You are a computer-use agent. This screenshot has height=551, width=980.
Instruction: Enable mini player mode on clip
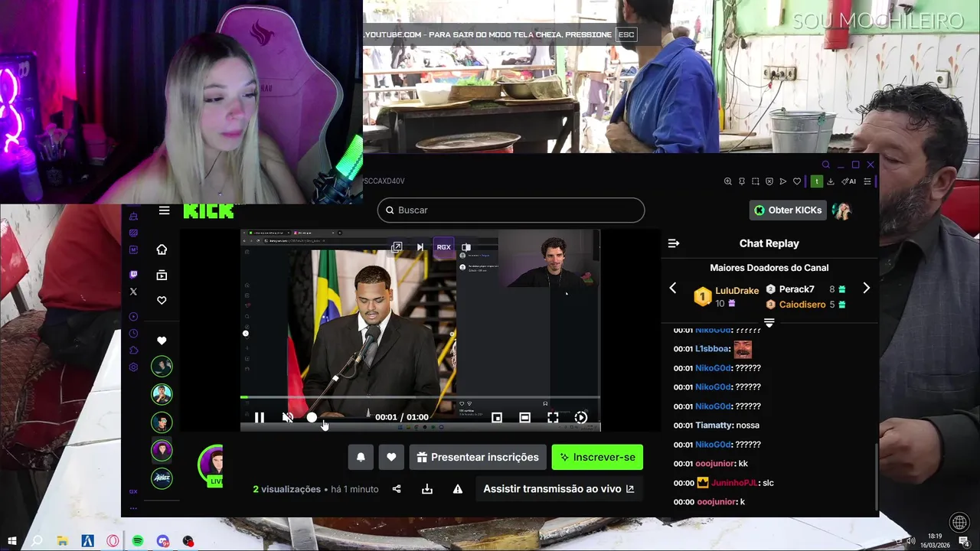pyautogui.click(x=497, y=417)
